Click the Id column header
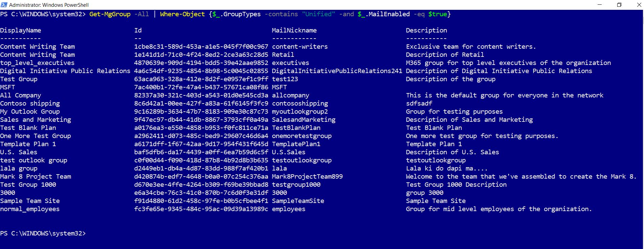This screenshot has height=249, width=644. (137, 30)
